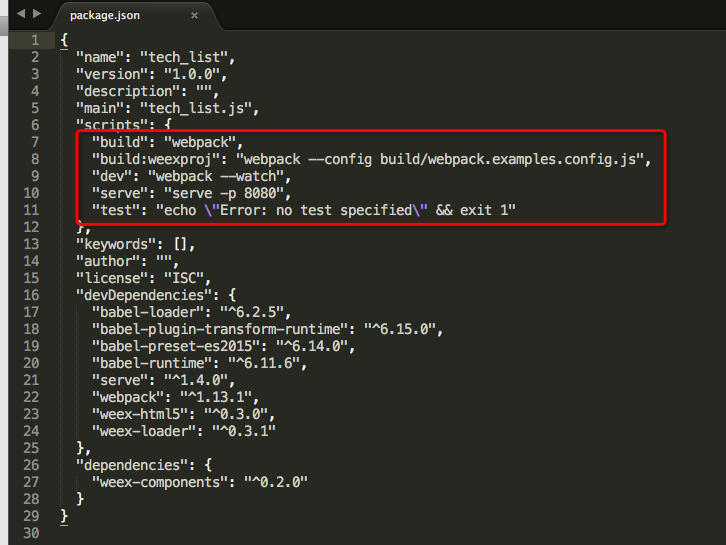
Task: Click the "devDependencies" key text
Action: pos(144,295)
